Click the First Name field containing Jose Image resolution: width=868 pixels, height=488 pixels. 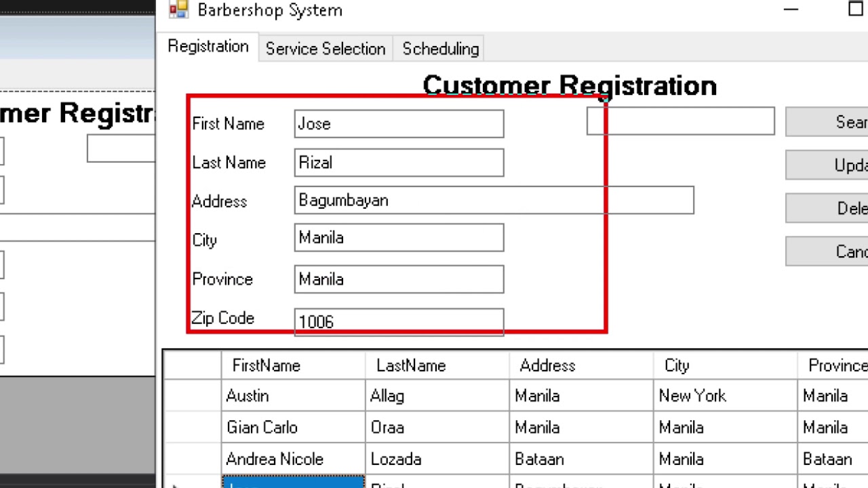[x=399, y=124]
